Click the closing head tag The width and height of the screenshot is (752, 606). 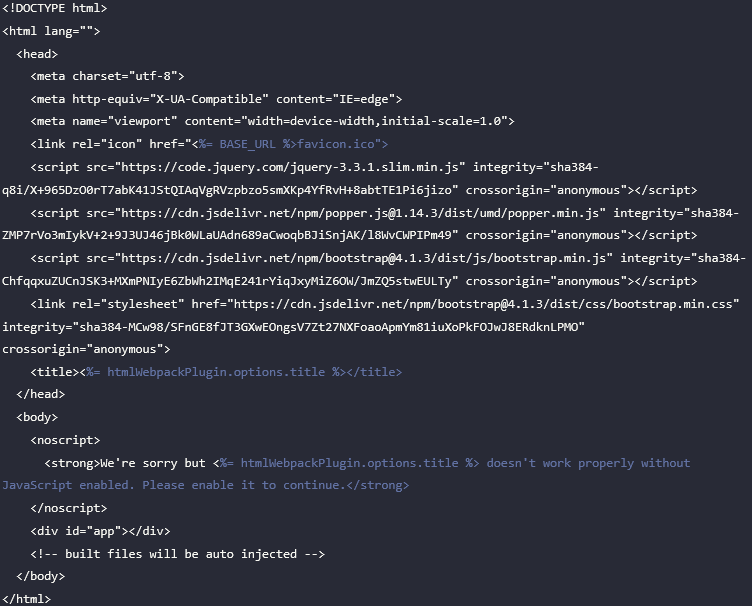point(40,394)
